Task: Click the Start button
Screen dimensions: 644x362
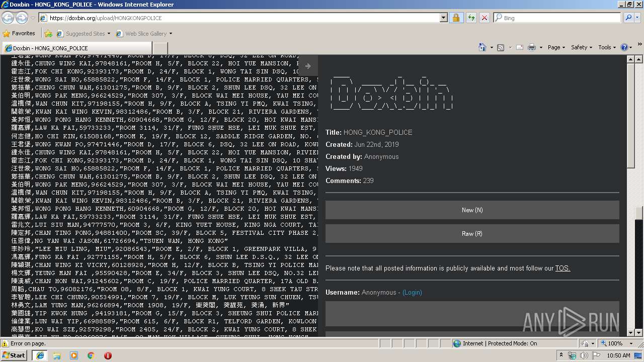Action: (x=14, y=355)
